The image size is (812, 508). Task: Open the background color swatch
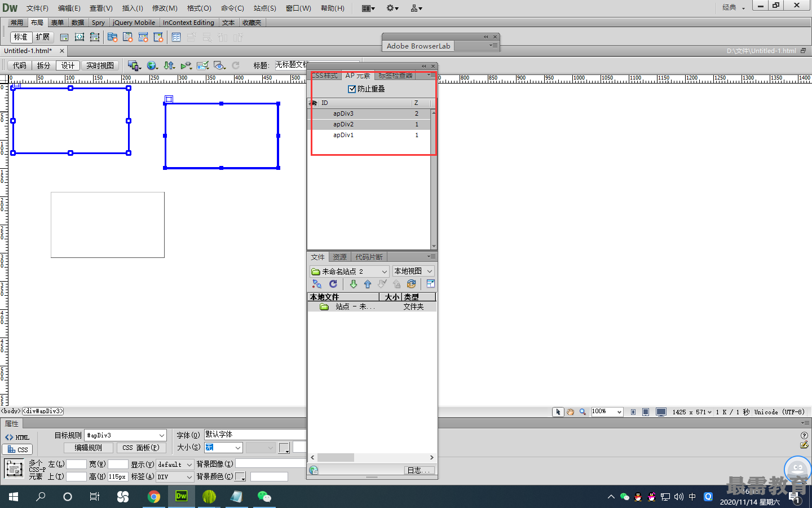[x=240, y=477]
